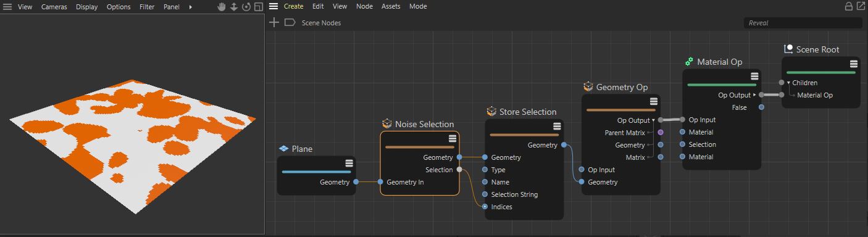
Task: Open the Plane node menu icon
Action: (349, 163)
